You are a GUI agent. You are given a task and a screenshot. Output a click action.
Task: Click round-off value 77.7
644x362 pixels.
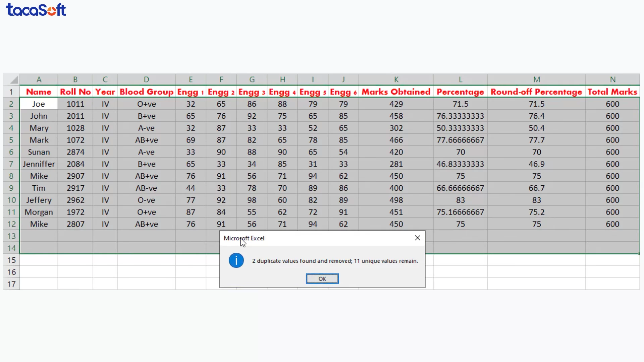click(536, 140)
